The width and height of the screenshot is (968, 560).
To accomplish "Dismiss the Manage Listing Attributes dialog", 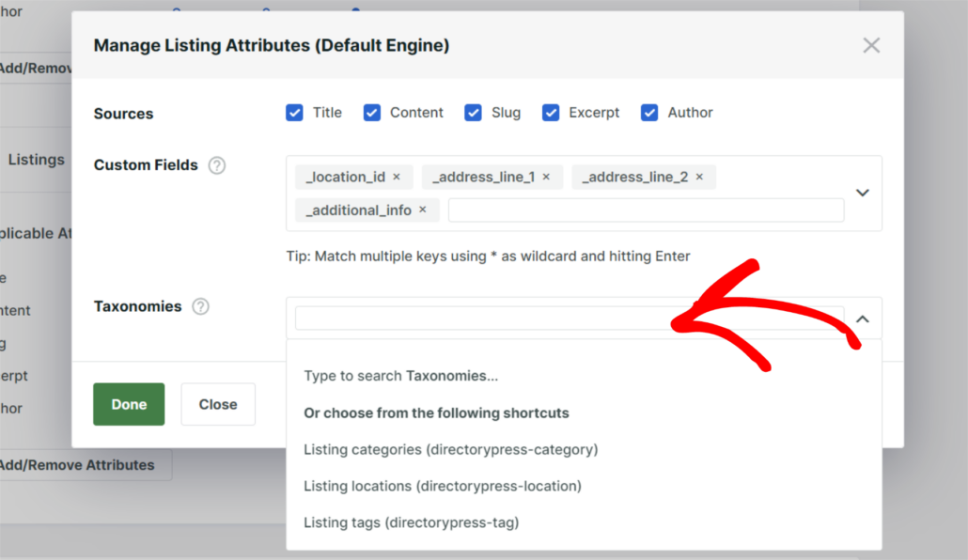I will tap(870, 44).
